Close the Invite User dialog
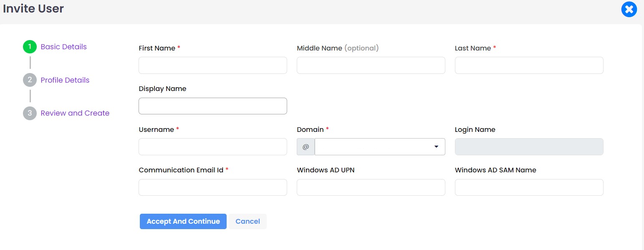Viewport: 644px width, 250px height. coord(629,9)
